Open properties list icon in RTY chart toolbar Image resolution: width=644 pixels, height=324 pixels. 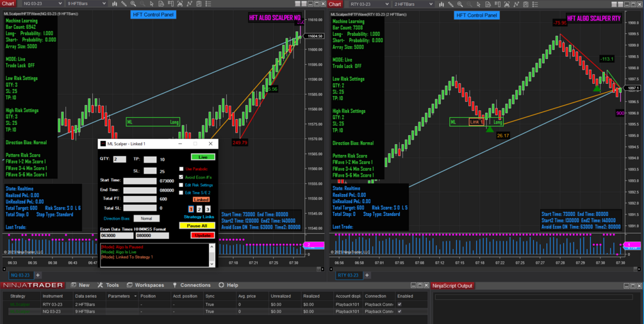click(x=535, y=4)
